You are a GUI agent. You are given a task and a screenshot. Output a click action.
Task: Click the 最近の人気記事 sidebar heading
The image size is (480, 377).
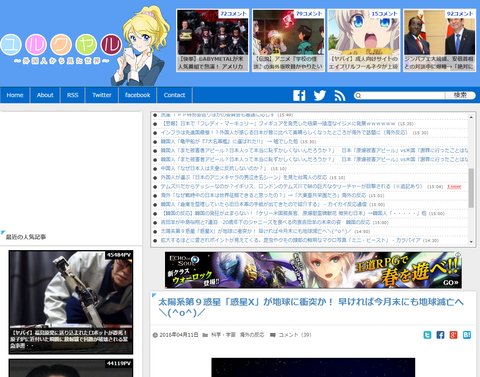pyautogui.click(x=26, y=237)
